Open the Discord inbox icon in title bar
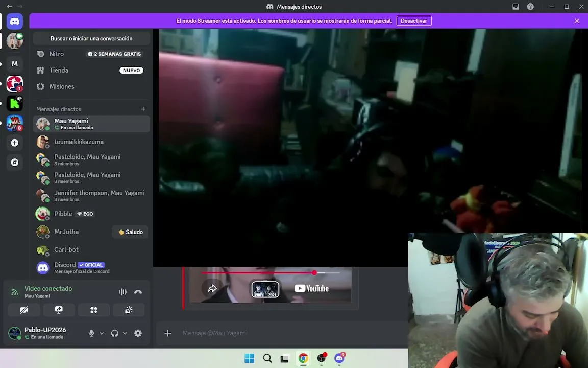Image resolution: width=588 pixels, height=368 pixels. click(516, 6)
